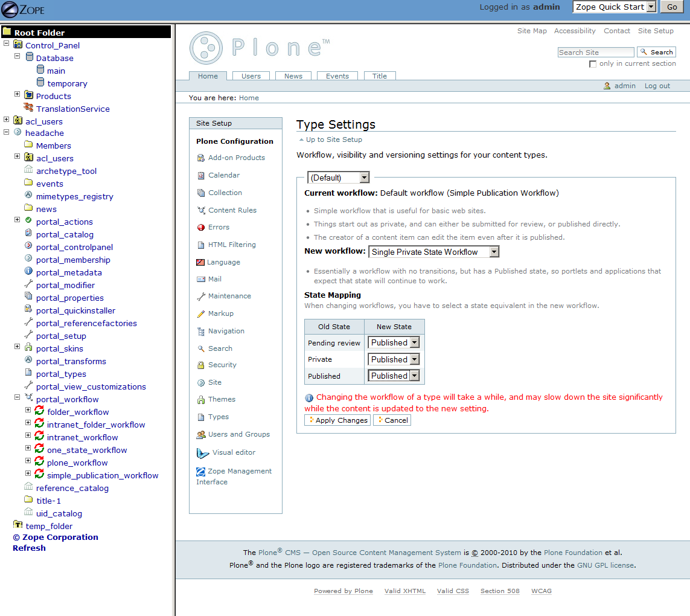Click the info icon beside the red warning
The width and height of the screenshot is (690, 616).
pyautogui.click(x=309, y=398)
